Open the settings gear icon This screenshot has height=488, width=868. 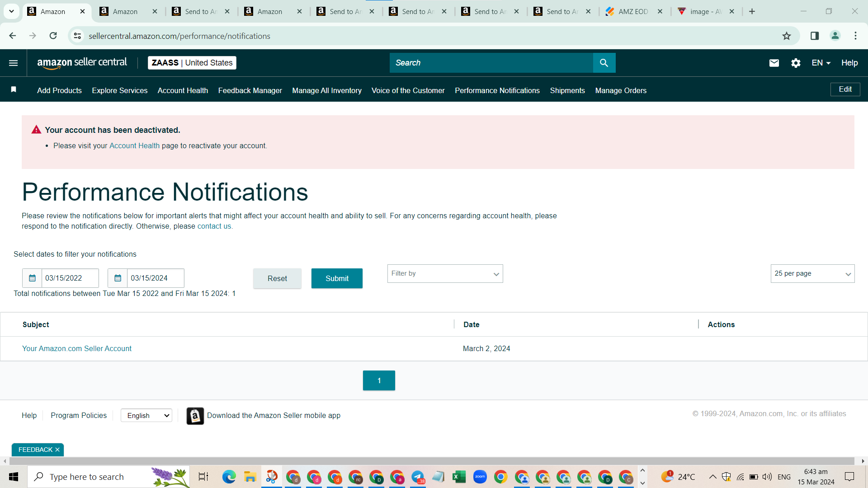tap(796, 63)
